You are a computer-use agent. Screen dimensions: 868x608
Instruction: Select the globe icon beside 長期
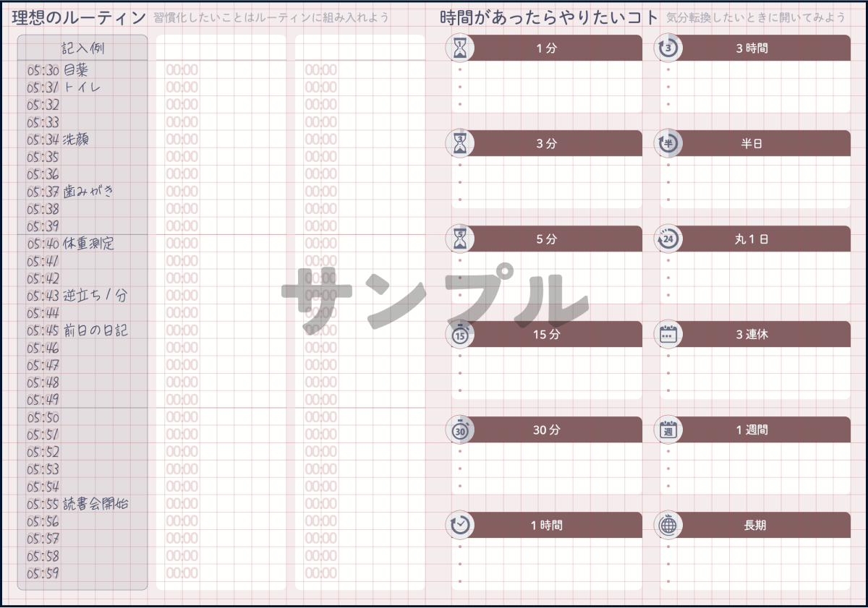[668, 526]
